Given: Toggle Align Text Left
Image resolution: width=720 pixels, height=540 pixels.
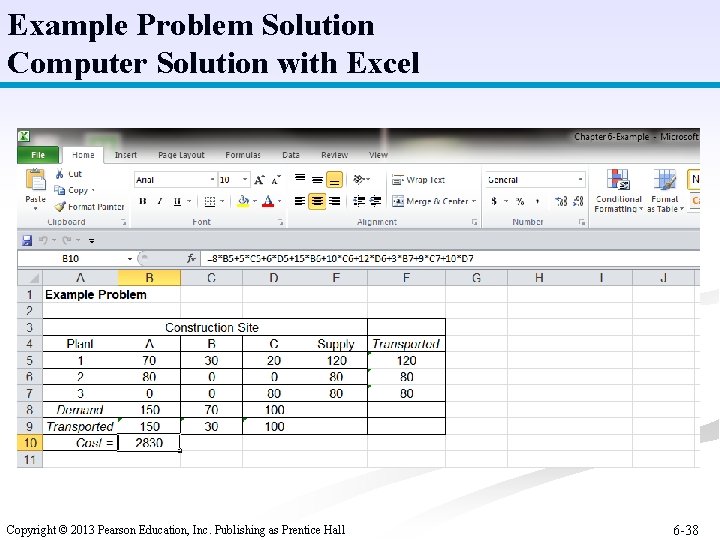Looking at the screenshot, I should point(300,201).
